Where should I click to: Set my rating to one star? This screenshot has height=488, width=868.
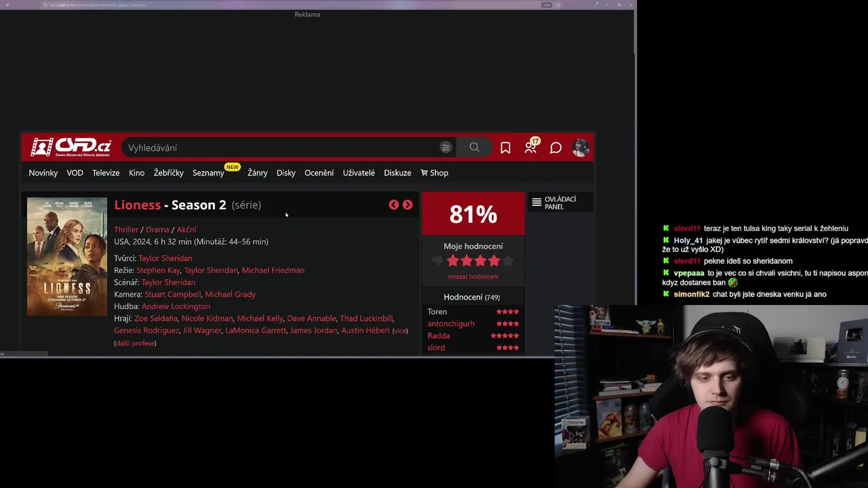453,261
